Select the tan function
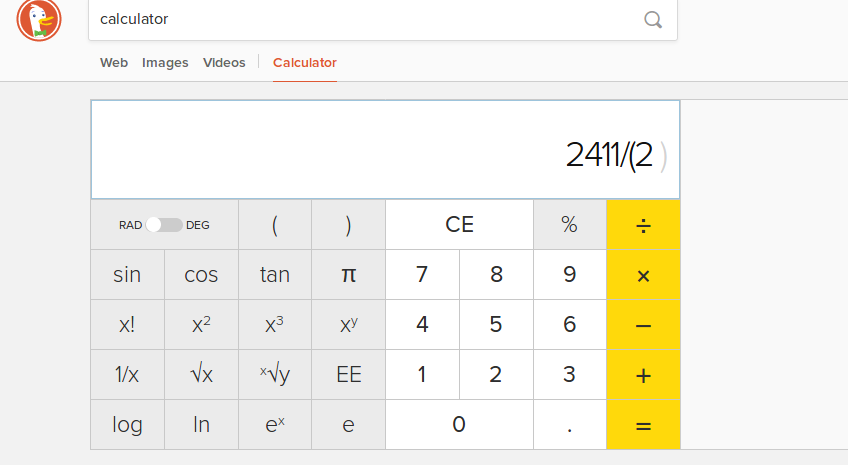848x465 pixels. (x=275, y=275)
